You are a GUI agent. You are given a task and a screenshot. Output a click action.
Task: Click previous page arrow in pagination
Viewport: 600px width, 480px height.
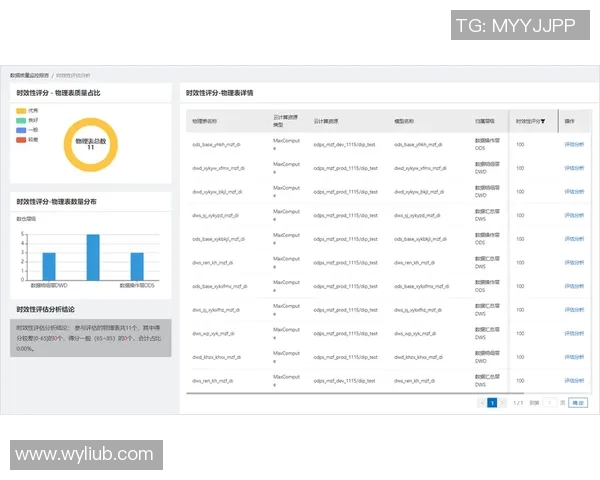point(481,402)
